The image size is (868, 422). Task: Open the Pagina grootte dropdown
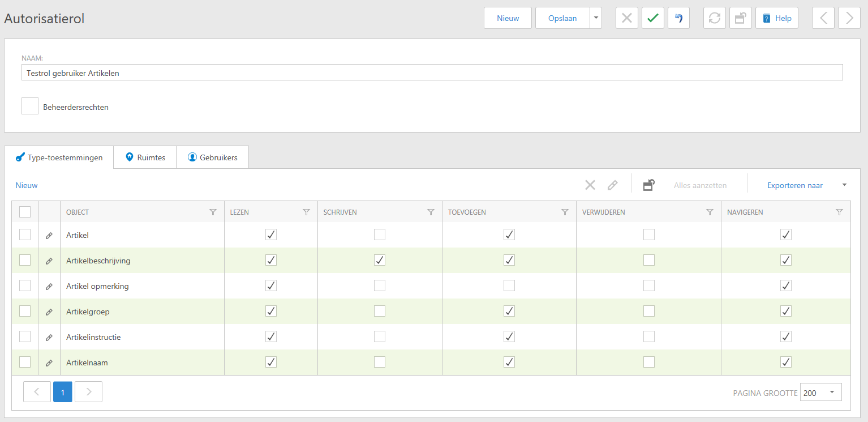point(820,393)
